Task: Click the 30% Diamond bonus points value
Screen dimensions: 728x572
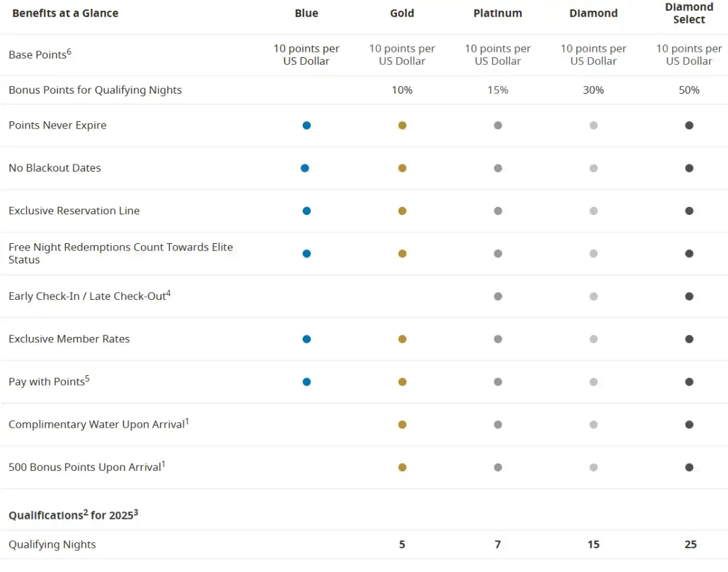Action: point(593,90)
